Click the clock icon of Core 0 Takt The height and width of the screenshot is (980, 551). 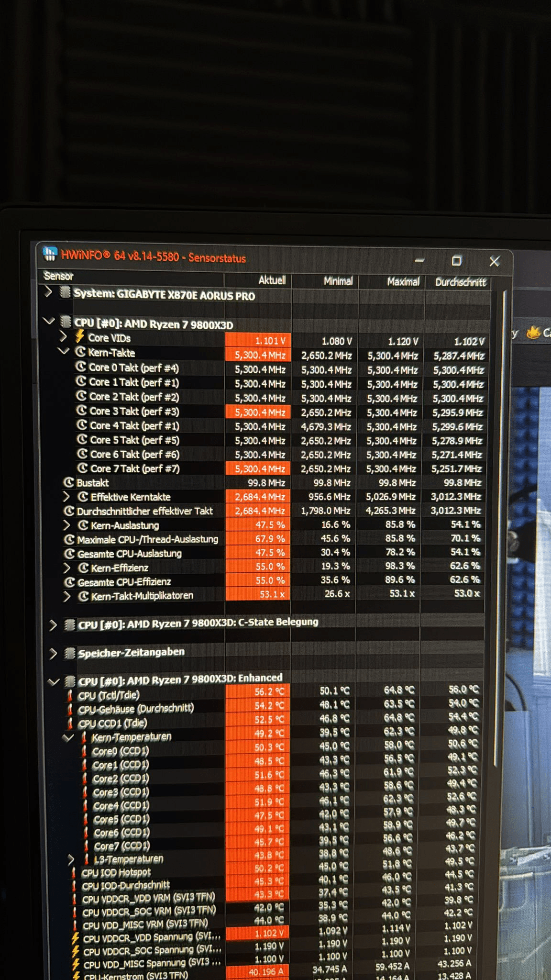(81, 367)
